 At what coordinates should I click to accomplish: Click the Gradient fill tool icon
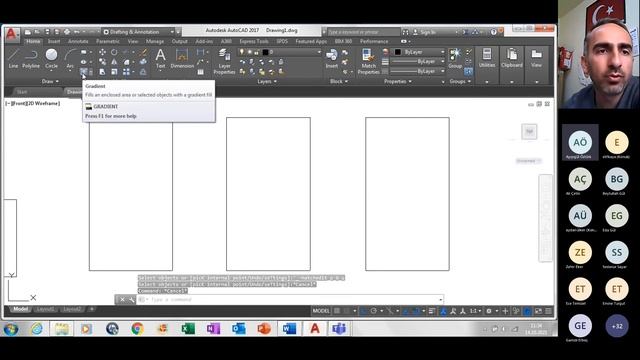click(x=83, y=72)
